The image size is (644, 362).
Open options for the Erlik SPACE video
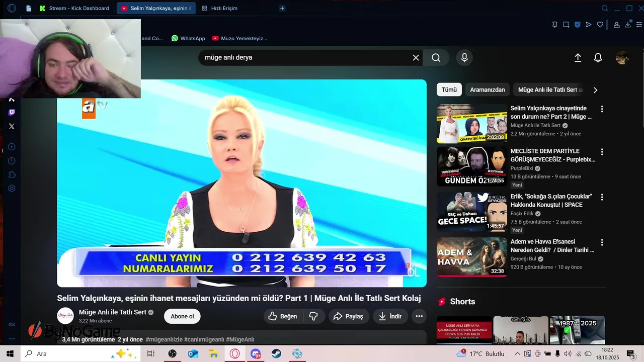click(x=602, y=197)
